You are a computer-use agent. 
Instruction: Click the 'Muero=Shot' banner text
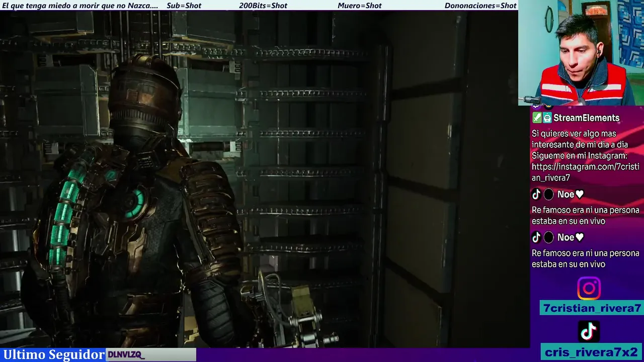click(x=360, y=6)
